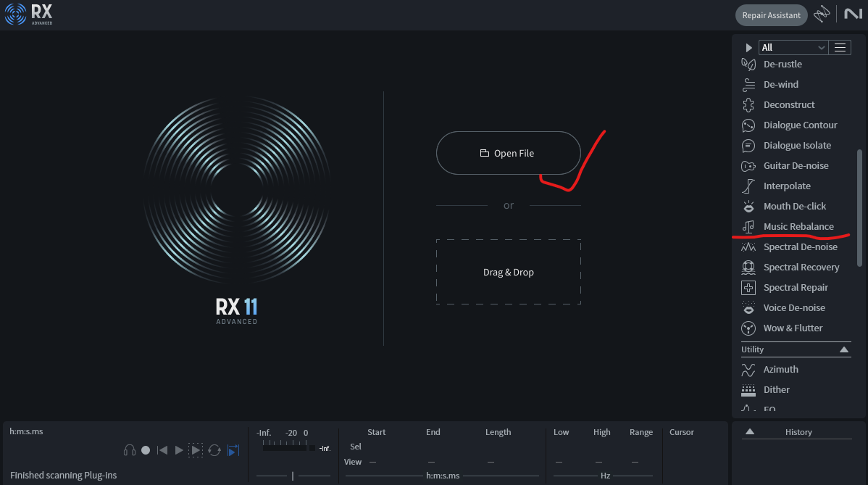The width and height of the screenshot is (868, 485).
Task: Click 'Finished scanning Plug-ins' status text
Action: pyautogui.click(x=64, y=475)
